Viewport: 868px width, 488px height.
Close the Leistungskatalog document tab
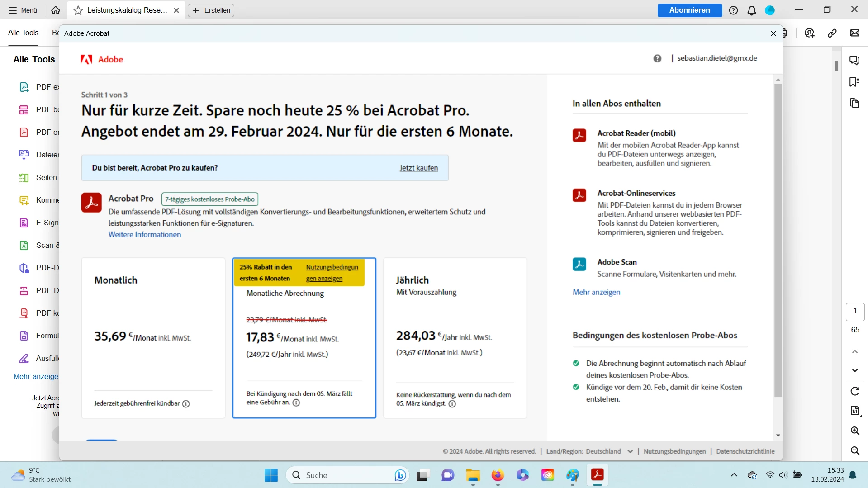[x=176, y=10]
